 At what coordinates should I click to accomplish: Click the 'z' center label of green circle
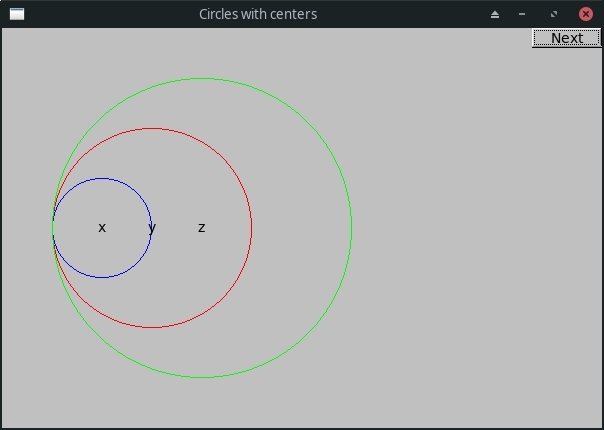coord(201,228)
